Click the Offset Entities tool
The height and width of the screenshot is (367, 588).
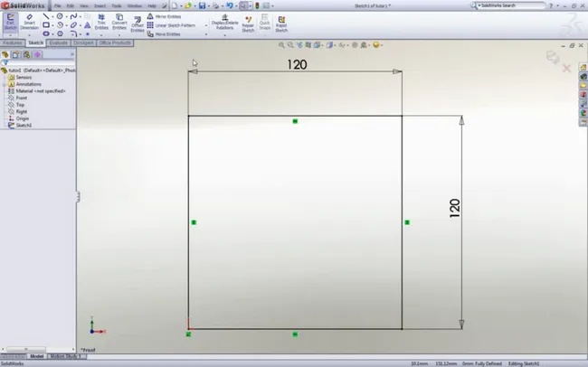point(138,24)
